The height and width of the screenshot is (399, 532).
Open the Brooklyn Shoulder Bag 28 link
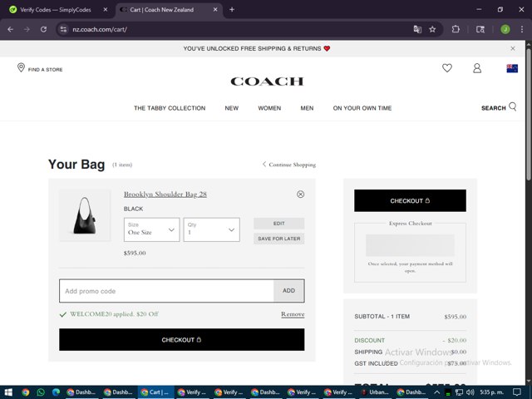click(x=165, y=194)
